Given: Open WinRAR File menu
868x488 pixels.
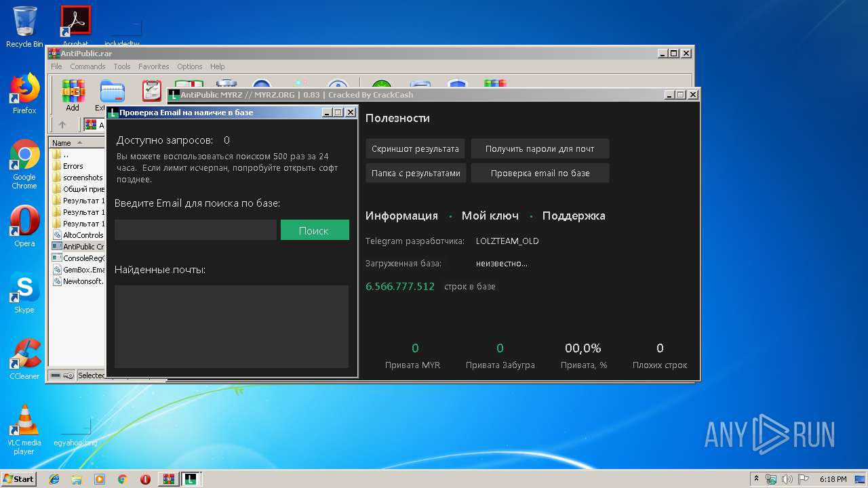Looking at the screenshot, I should point(56,66).
